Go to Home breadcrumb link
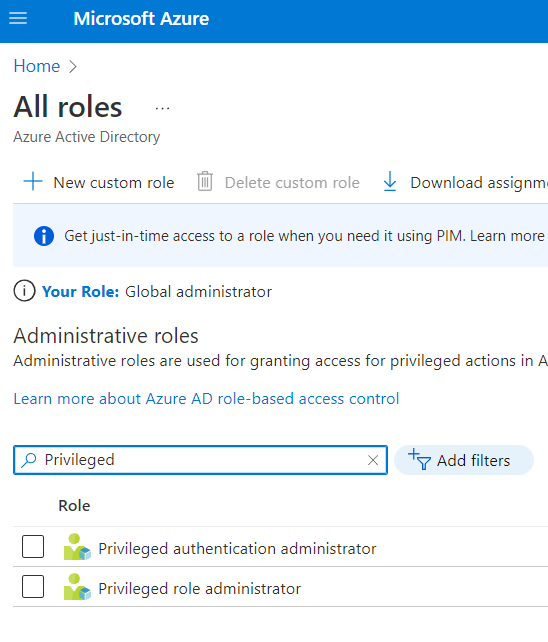This screenshot has width=548, height=642. pos(37,66)
